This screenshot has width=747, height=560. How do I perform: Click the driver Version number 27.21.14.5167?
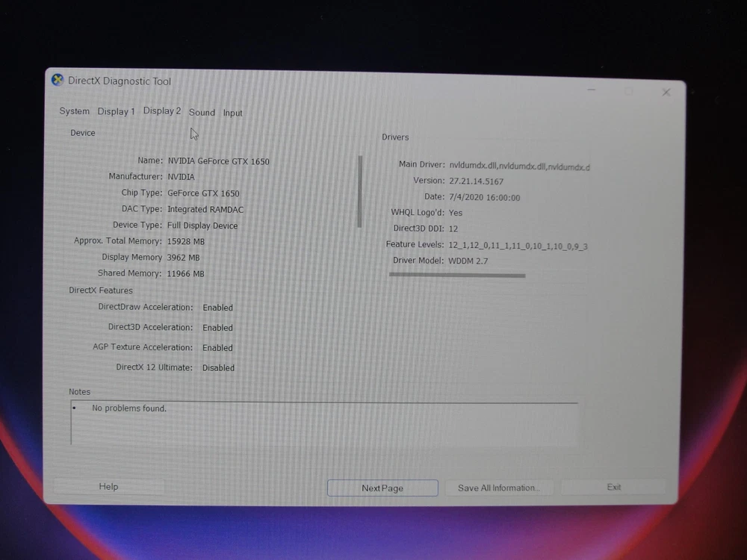[x=475, y=181]
